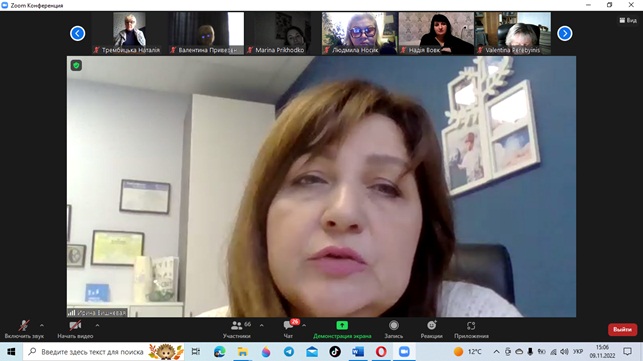
Task: Show previous participants with left arrow
Action: click(78, 33)
